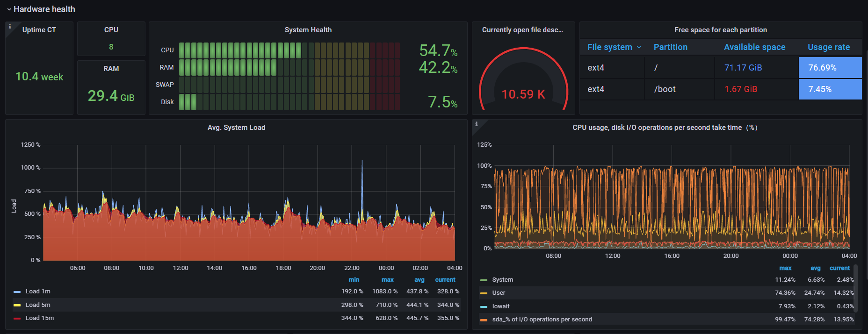The image size is (868, 334).
Task: Sort load legend by avg column
Action: click(x=419, y=280)
